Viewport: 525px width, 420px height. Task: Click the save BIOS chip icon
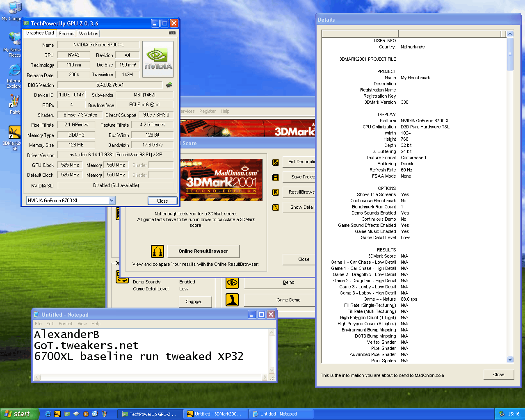(169, 85)
